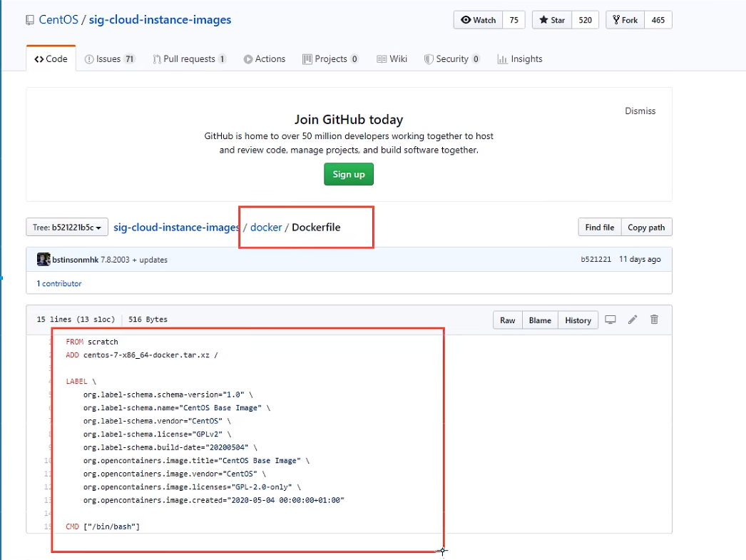Click the opencontainers.image.vendor line

tap(175, 474)
